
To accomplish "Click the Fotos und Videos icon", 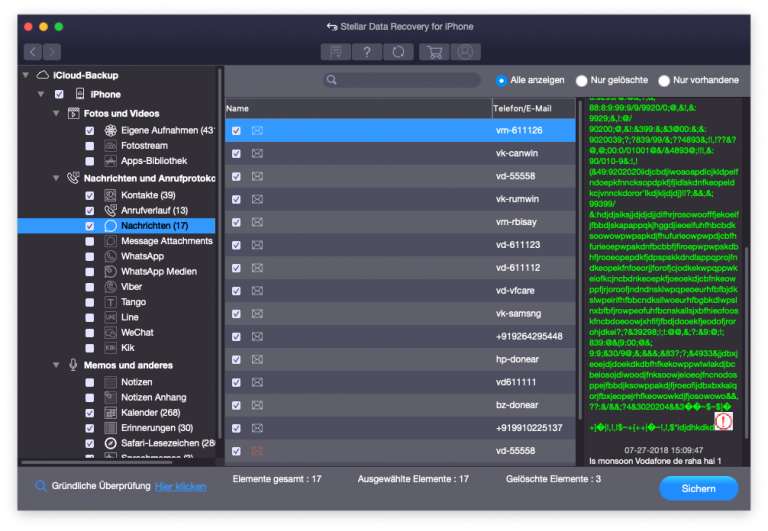I will click(x=73, y=113).
